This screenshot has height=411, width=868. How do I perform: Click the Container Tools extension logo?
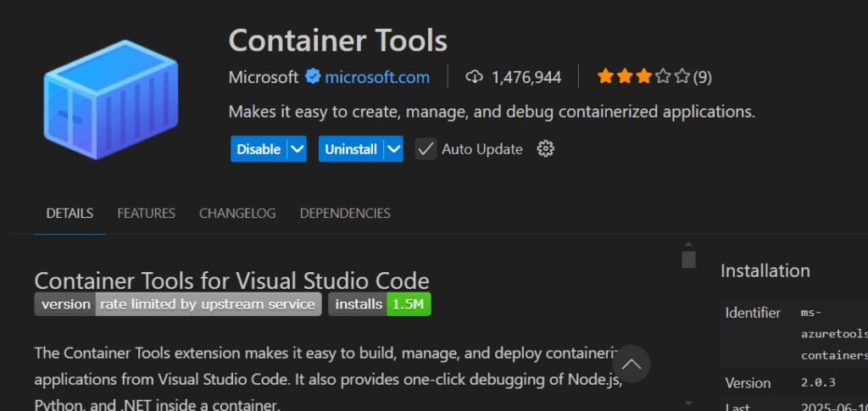coord(111,99)
